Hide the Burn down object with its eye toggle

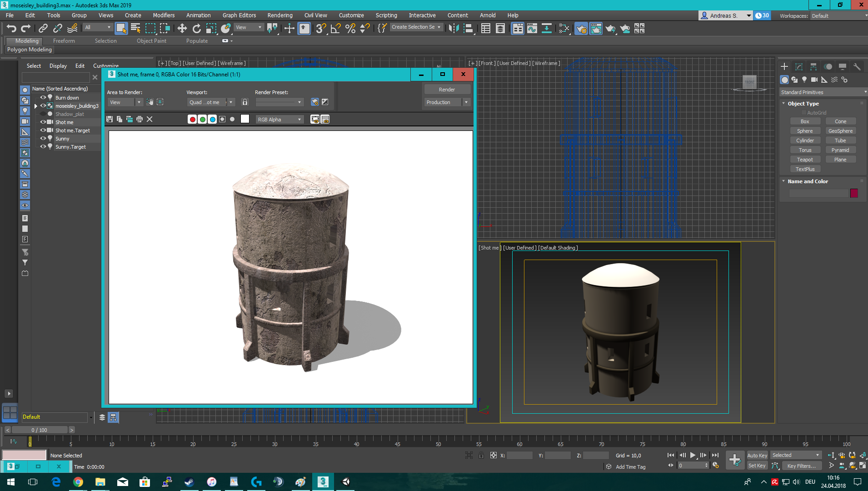(x=43, y=97)
